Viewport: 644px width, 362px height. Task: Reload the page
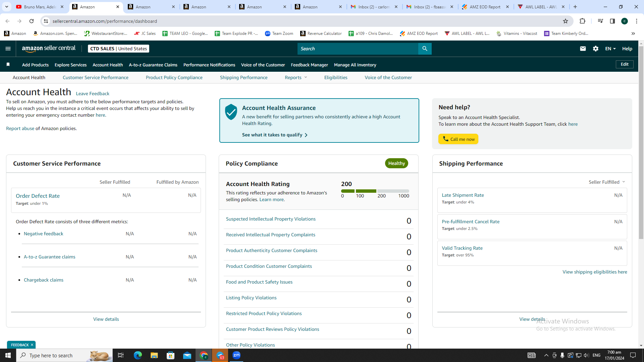click(32, 21)
